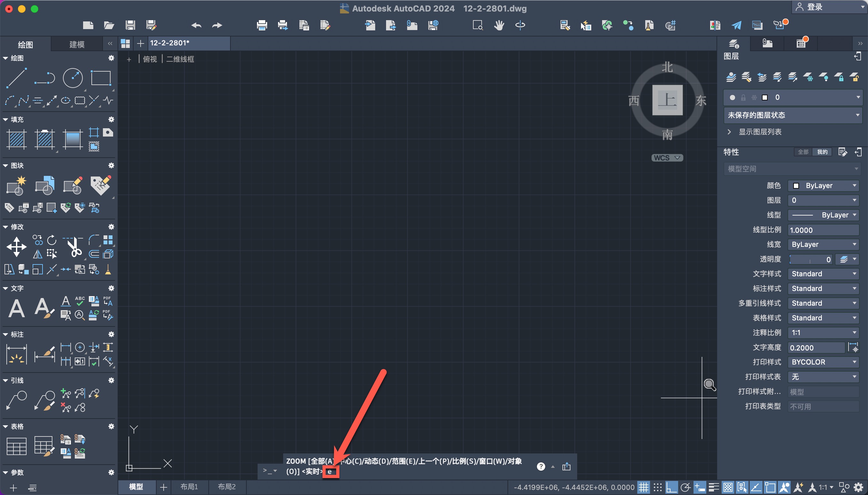Select the Trim scissors tool
Image resolution: width=868 pixels, height=495 pixels.
coord(74,247)
